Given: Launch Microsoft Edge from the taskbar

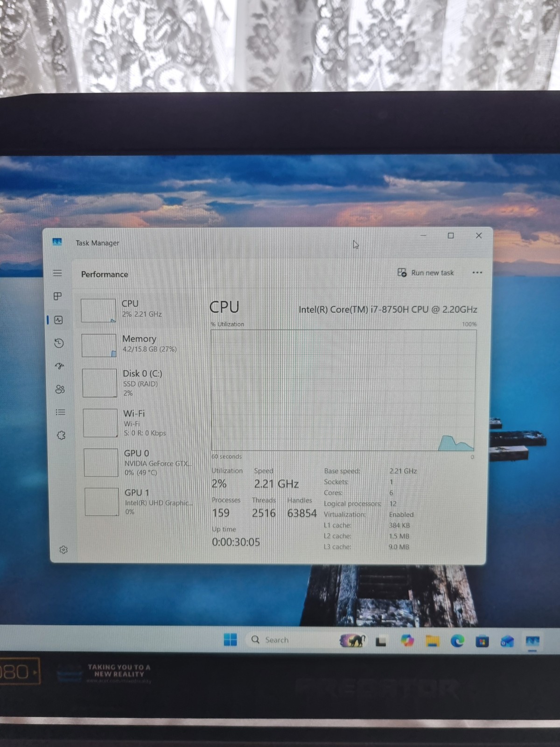Looking at the screenshot, I should click(457, 641).
